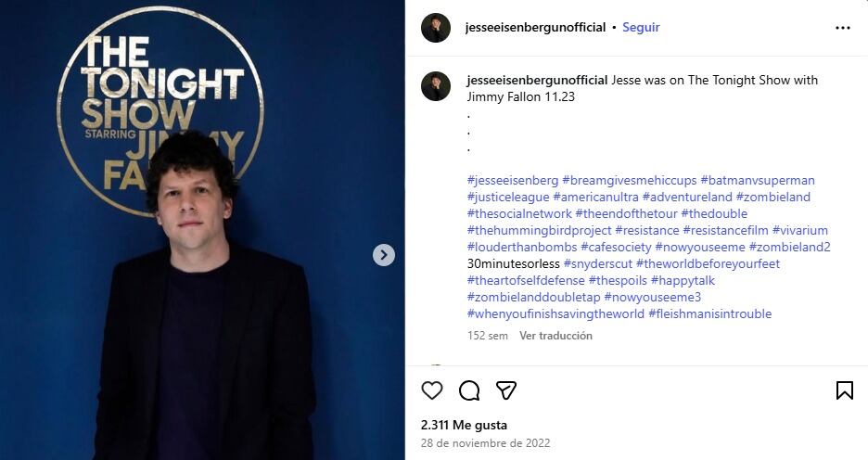868x460 pixels.
Task: Open header username jesseeisenbergunofficial
Action: (535, 27)
